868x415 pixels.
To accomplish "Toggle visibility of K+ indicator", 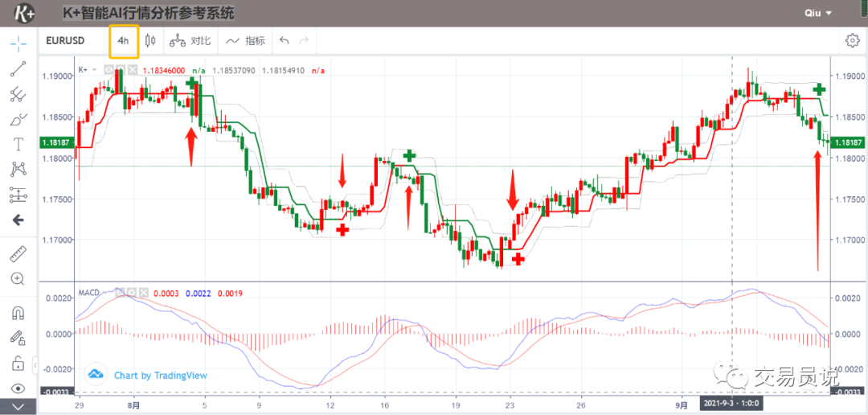I will pos(109,70).
